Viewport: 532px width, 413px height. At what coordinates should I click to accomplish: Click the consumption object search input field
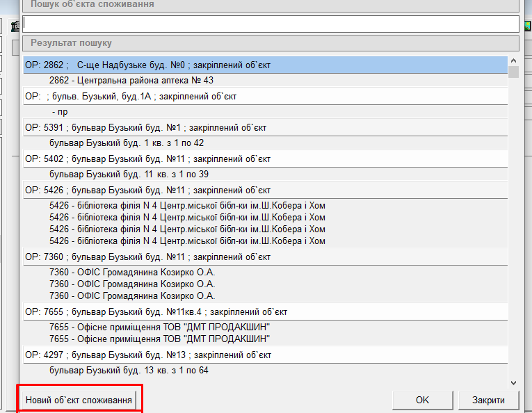(x=271, y=24)
